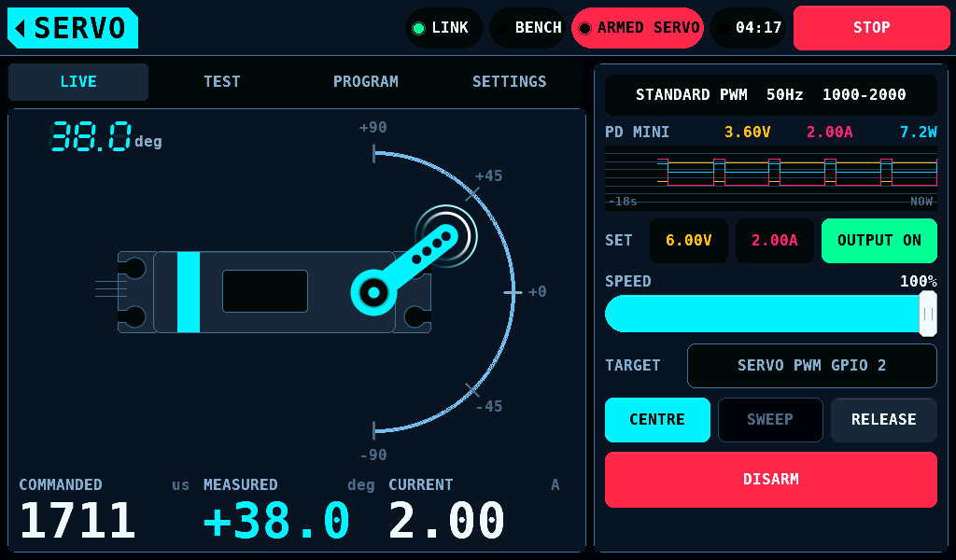Image resolution: width=956 pixels, height=560 pixels.
Task: Go back using the SERVO header arrow
Action: pos(73,28)
